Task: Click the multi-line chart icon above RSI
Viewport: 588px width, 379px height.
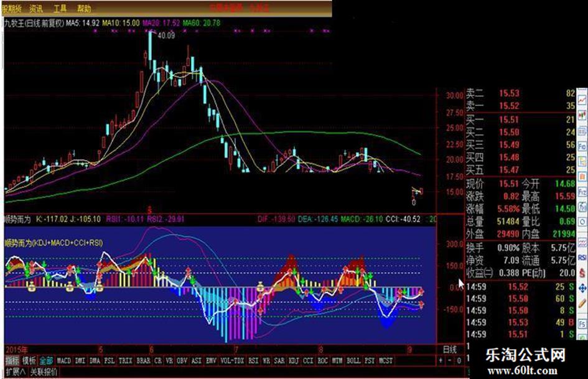Action: [x=582, y=243]
